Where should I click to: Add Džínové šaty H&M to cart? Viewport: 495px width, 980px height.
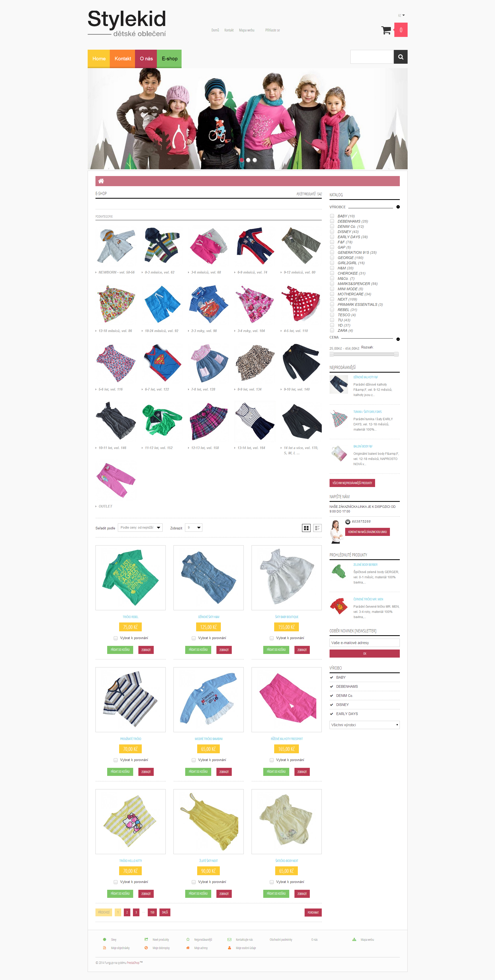198,650
